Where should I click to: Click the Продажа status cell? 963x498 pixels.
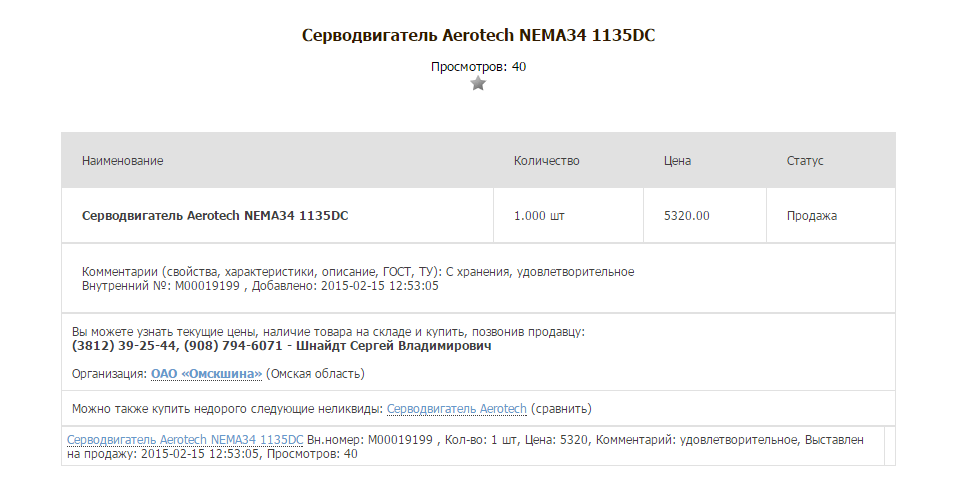[811, 215]
